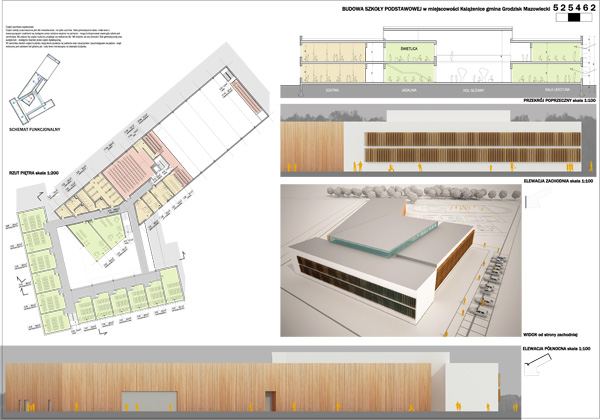Click the "ELEWACJA ZACHODNIA skala 1:100" caption
Viewport: 600px width, 420px height.
coord(558,181)
